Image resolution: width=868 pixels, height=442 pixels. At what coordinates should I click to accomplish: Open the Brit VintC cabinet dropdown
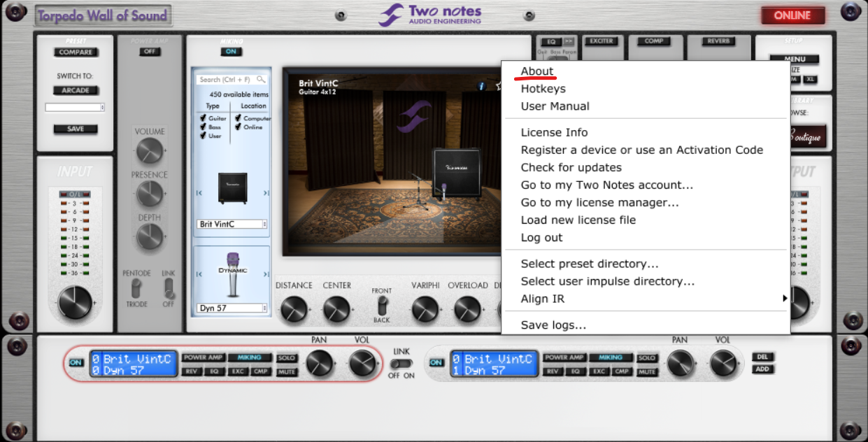(x=232, y=224)
